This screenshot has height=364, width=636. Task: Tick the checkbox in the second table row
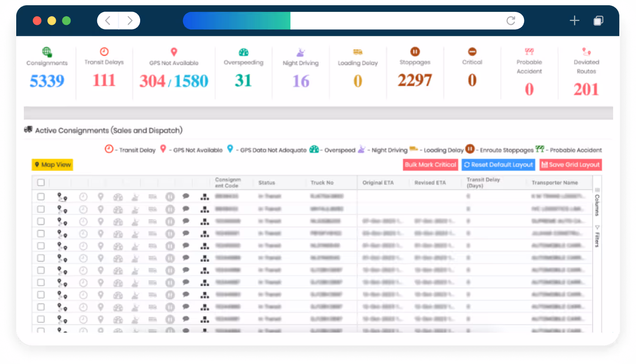(x=41, y=209)
